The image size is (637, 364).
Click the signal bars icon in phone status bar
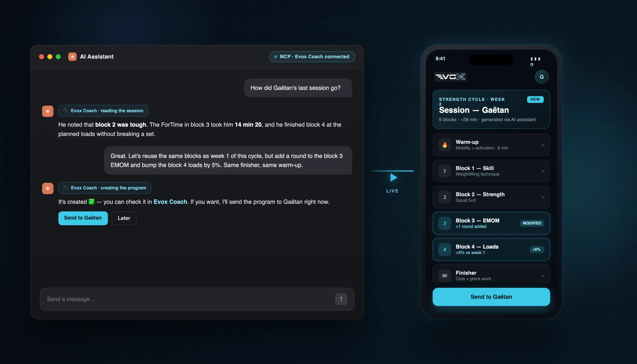point(535,59)
